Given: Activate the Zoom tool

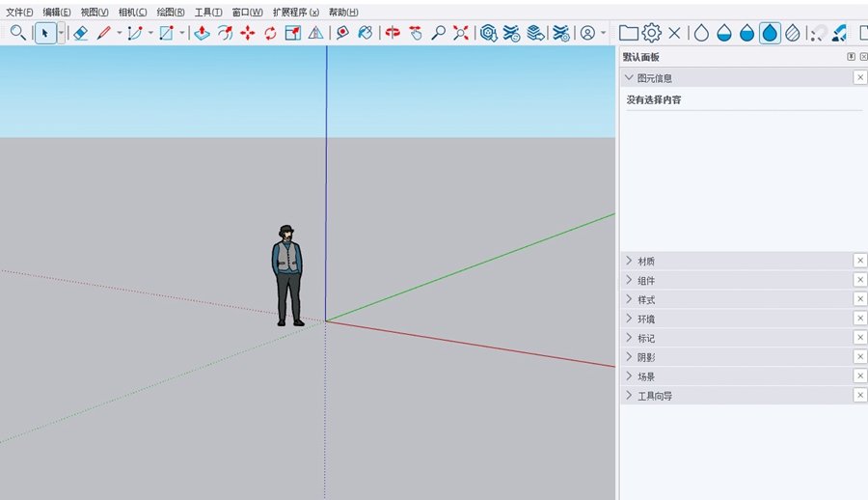Looking at the screenshot, I should click(438, 33).
